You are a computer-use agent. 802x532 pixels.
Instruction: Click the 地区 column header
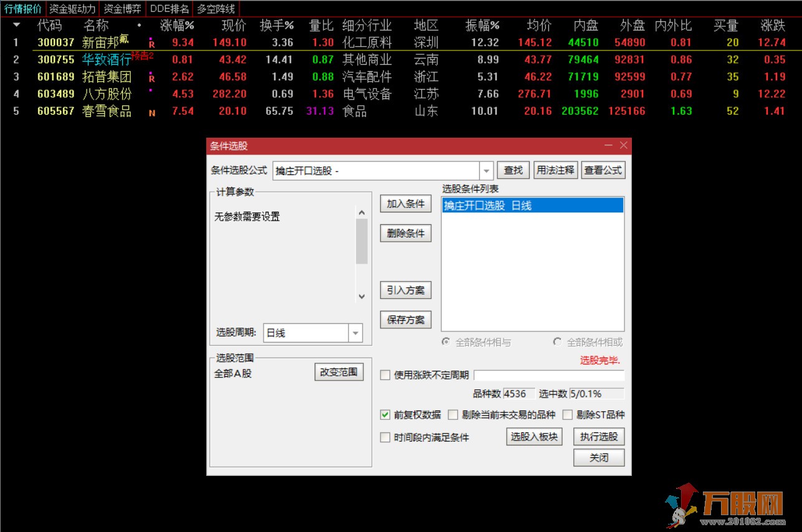[426, 26]
